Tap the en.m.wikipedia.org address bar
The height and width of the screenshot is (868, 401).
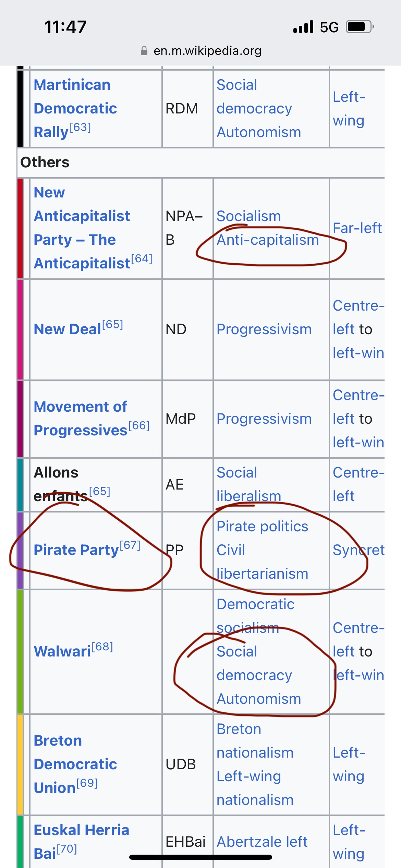coord(207,51)
